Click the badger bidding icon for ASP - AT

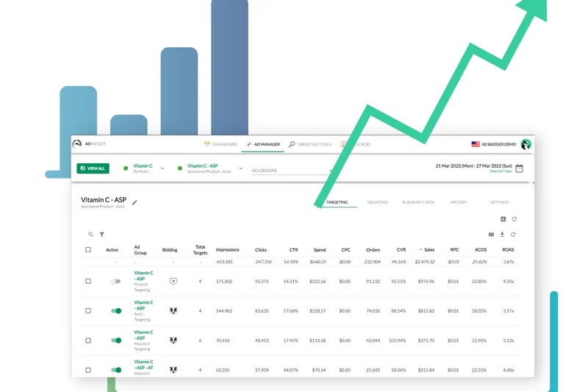pyautogui.click(x=173, y=370)
